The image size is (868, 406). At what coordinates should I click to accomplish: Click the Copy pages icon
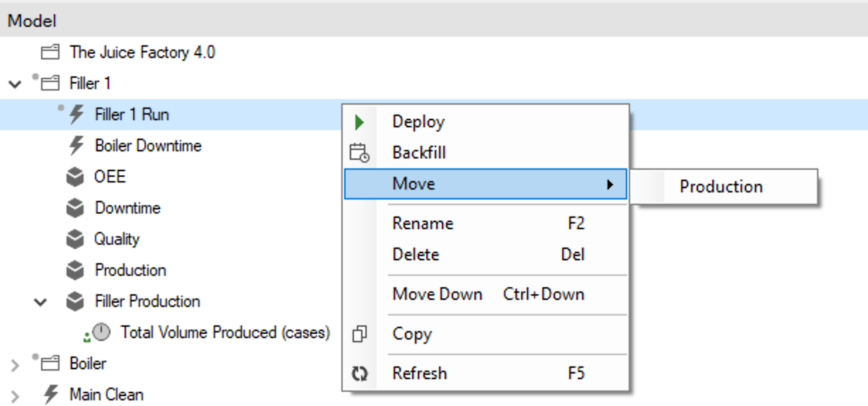click(x=360, y=334)
